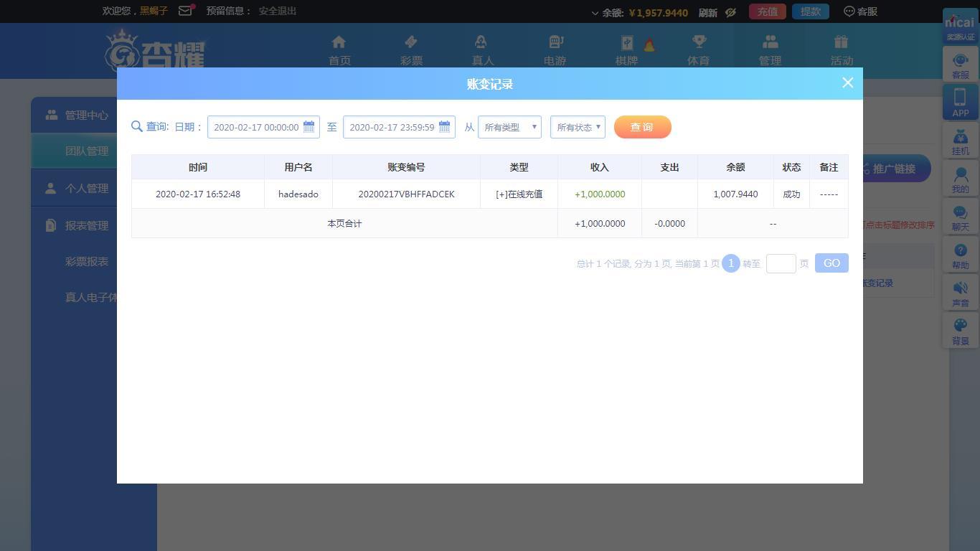Viewport: 980px width, 551px height.
Task: Expand the balance chevron next to 余额
Action: [595, 13]
